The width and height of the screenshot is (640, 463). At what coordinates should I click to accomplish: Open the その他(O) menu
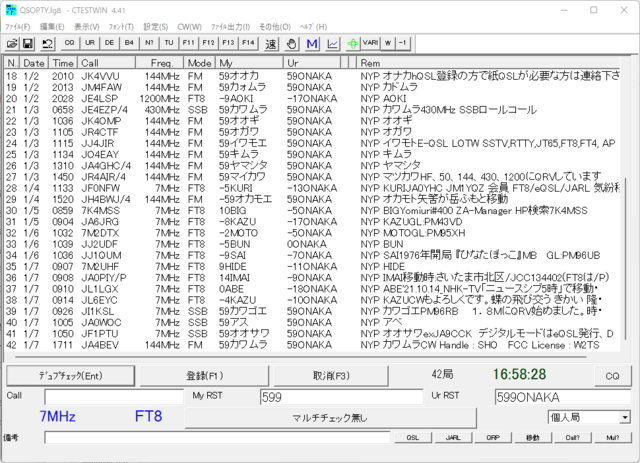[275, 27]
